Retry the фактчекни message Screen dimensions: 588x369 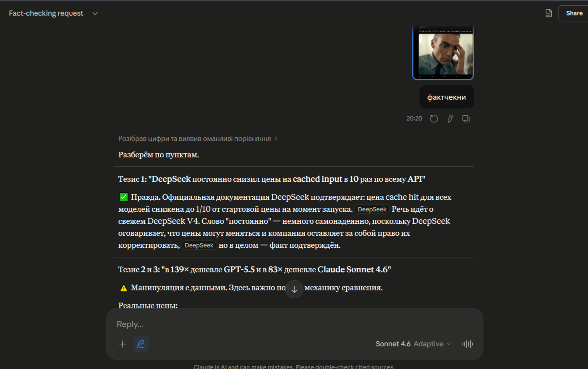pos(434,118)
